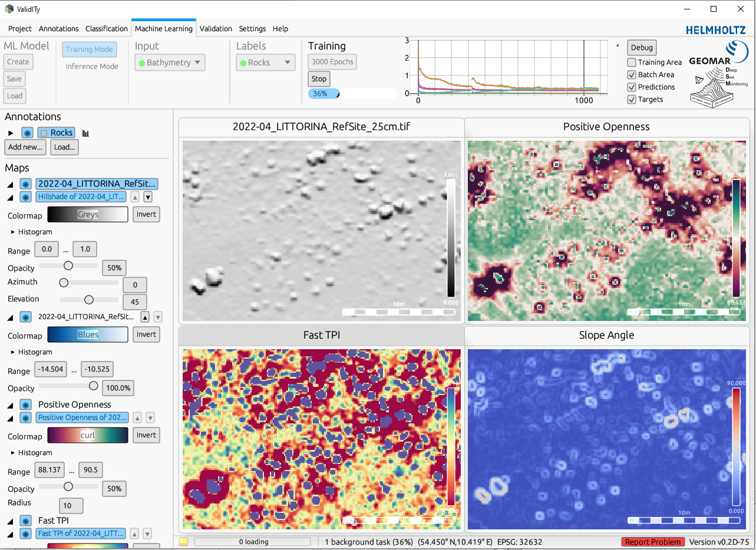
Task: Move the Hillshade layer down
Action: click(148, 197)
